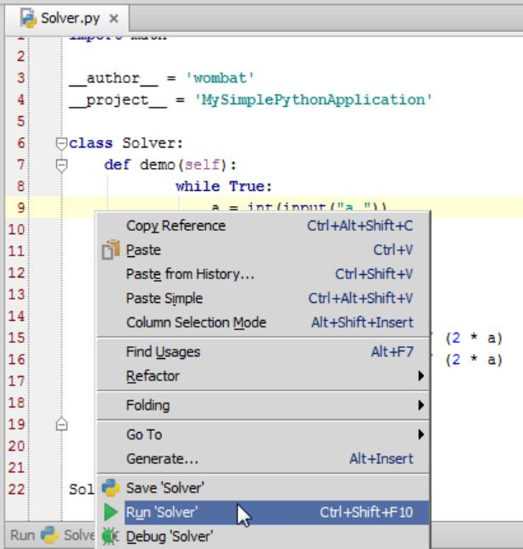Click line number 3 in the gutter
This screenshot has width=523, height=549.
point(21,78)
